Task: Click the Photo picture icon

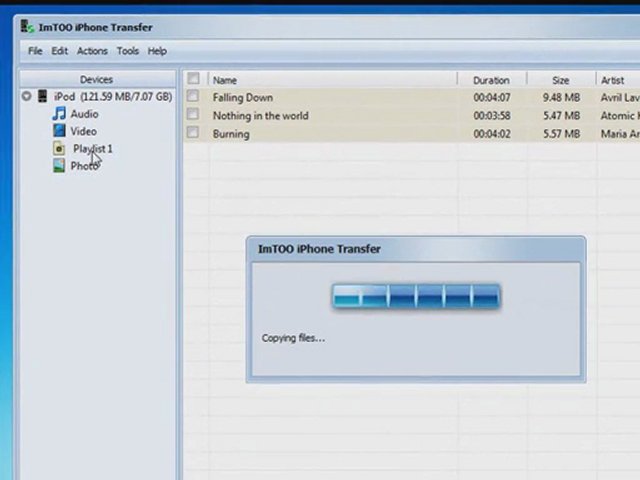Action: (59, 166)
